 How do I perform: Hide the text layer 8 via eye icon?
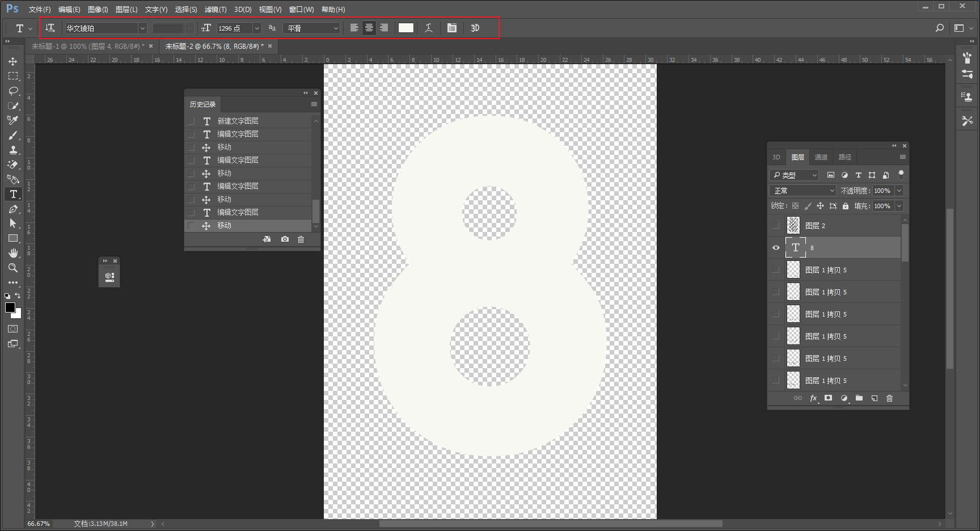776,247
